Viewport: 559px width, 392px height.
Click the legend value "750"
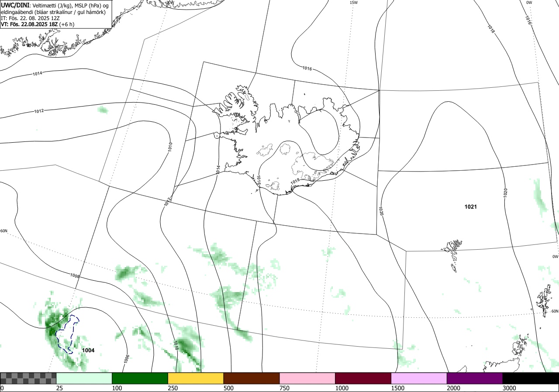point(285,388)
